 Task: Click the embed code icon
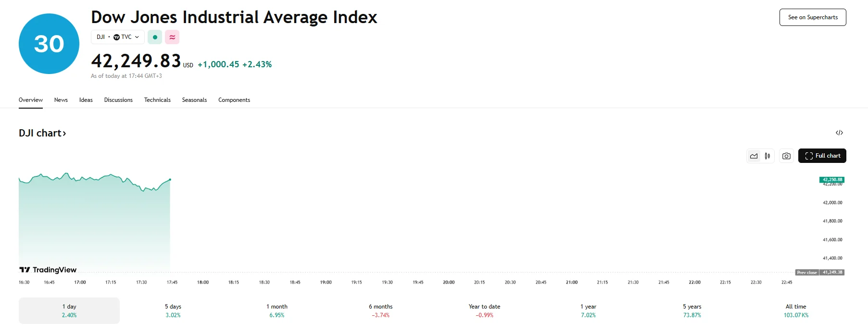[839, 133]
